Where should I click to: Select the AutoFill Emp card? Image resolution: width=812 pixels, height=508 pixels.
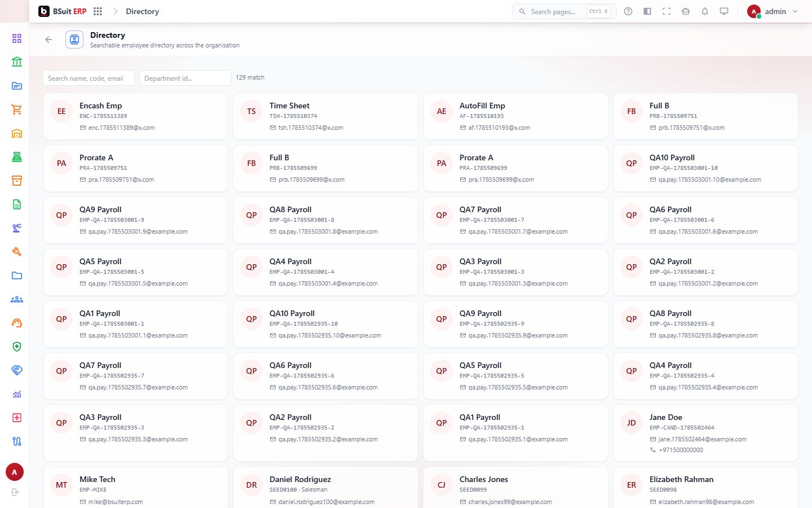(515, 116)
